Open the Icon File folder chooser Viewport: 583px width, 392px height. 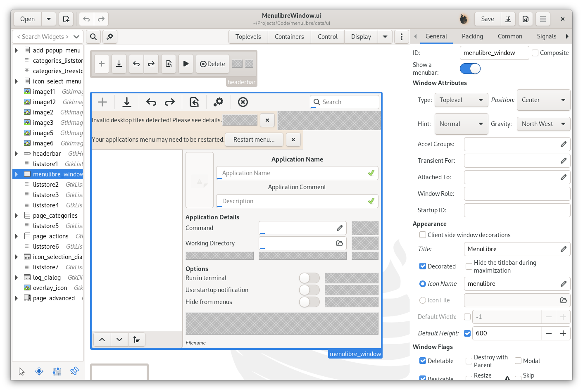[x=563, y=300]
